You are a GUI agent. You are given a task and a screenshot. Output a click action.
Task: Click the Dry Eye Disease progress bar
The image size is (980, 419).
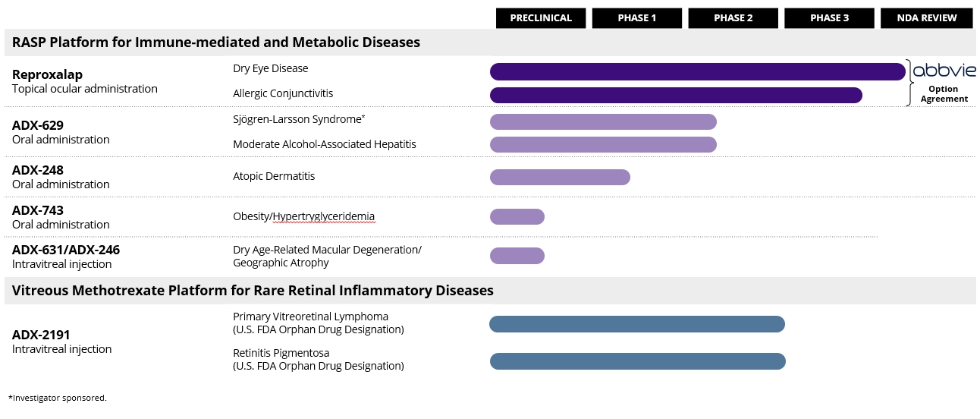point(697,72)
